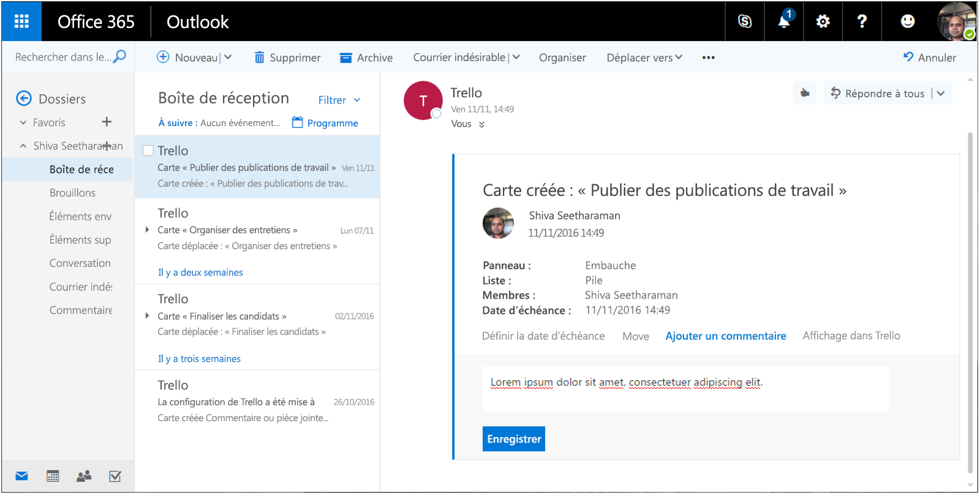Image resolution: width=980 pixels, height=494 pixels.
Task: Open the more actions ellipsis
Action: (x=709, y=58)
